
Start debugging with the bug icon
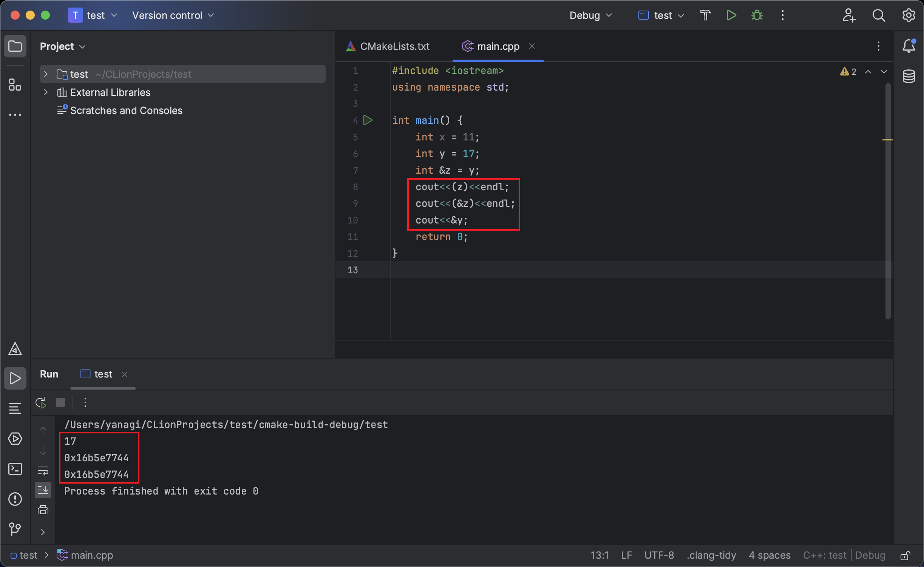click(x=757, y=15)
